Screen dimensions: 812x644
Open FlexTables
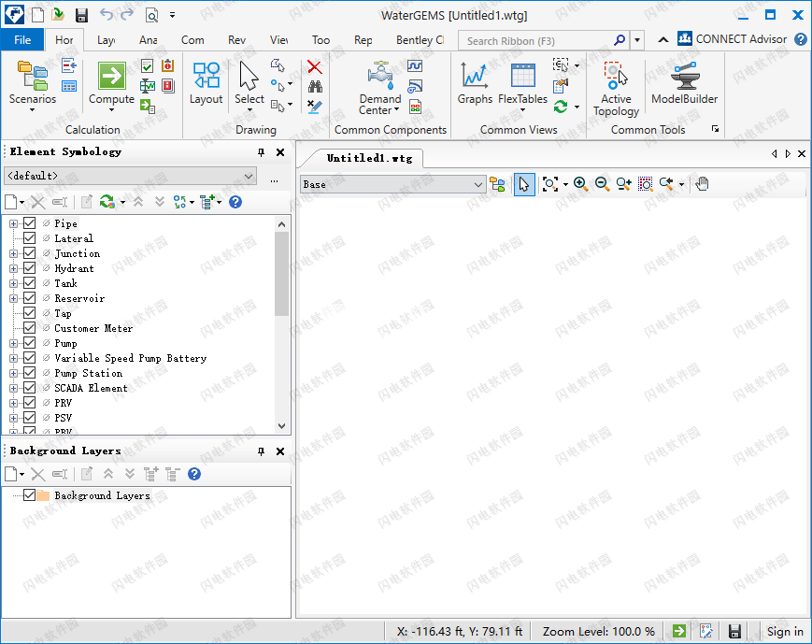[522, 85]
